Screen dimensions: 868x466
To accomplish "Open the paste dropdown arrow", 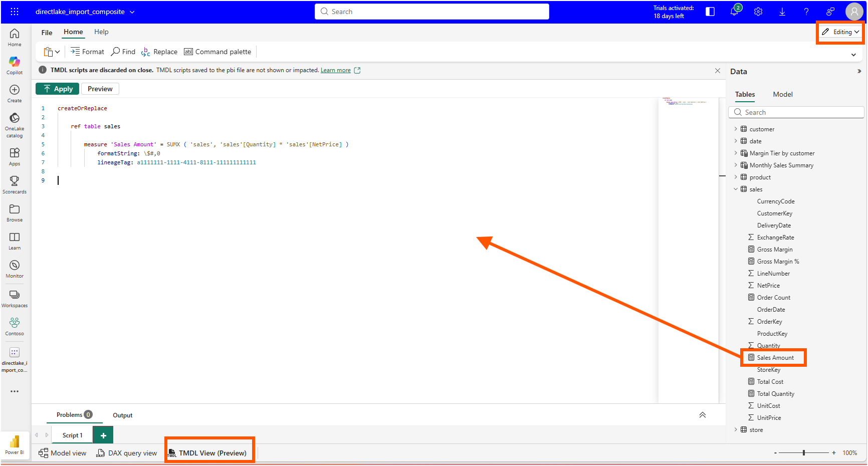I will (x=58, y=52).
